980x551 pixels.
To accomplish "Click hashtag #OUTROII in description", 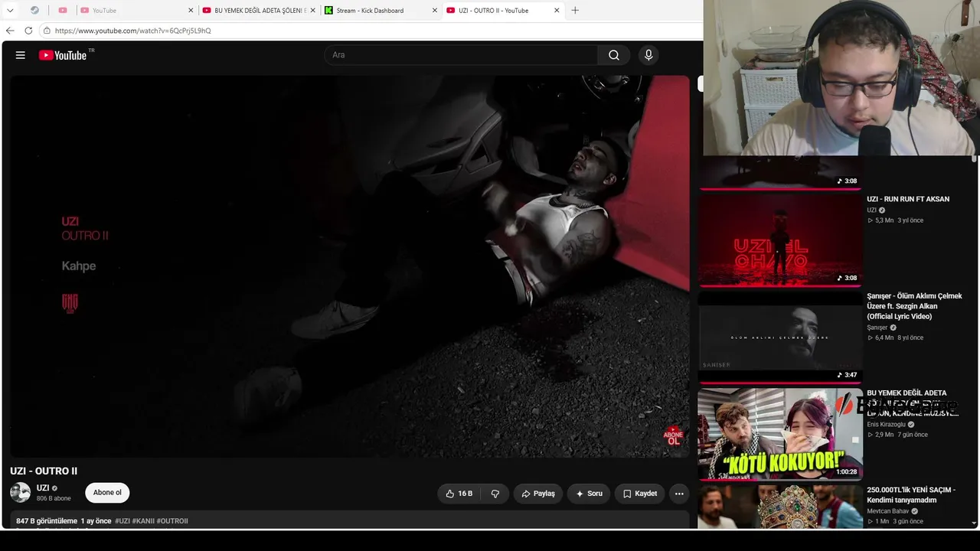I will click(x=172, y=521).
